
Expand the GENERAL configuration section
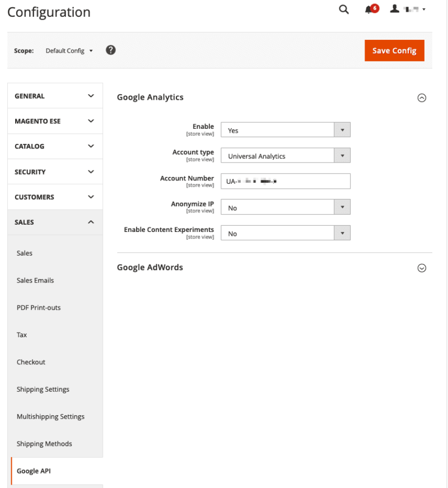(55, 95)
